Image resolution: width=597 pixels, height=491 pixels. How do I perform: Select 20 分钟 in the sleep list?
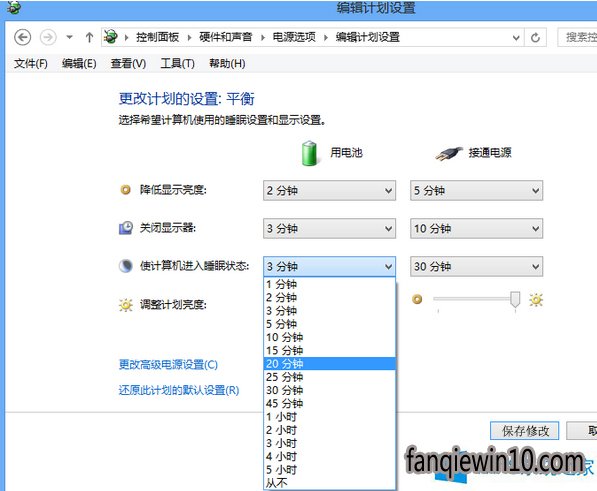point(330,363)
